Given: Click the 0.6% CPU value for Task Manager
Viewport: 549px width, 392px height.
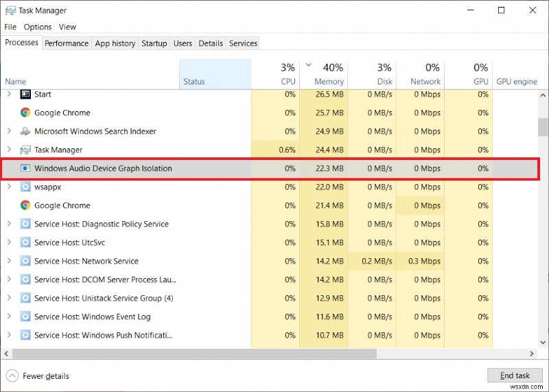Looking at the screenshot, I should coord(287,150).
